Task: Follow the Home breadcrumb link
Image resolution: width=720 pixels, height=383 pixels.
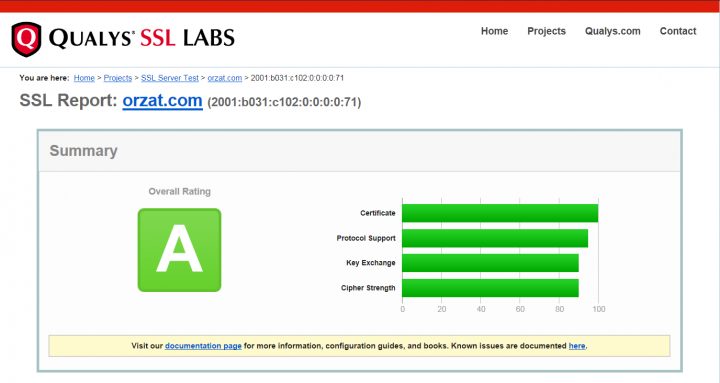Action: click(84, 78)
